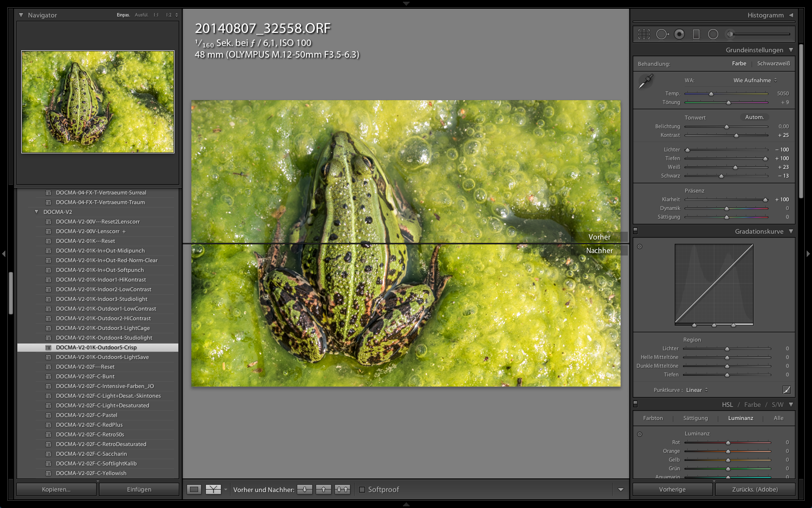Open the Sättigung tab

point(696,418)
